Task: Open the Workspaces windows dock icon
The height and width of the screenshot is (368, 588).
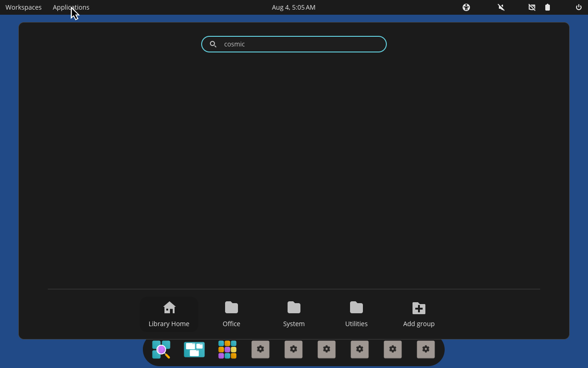Action: (194, 350)
